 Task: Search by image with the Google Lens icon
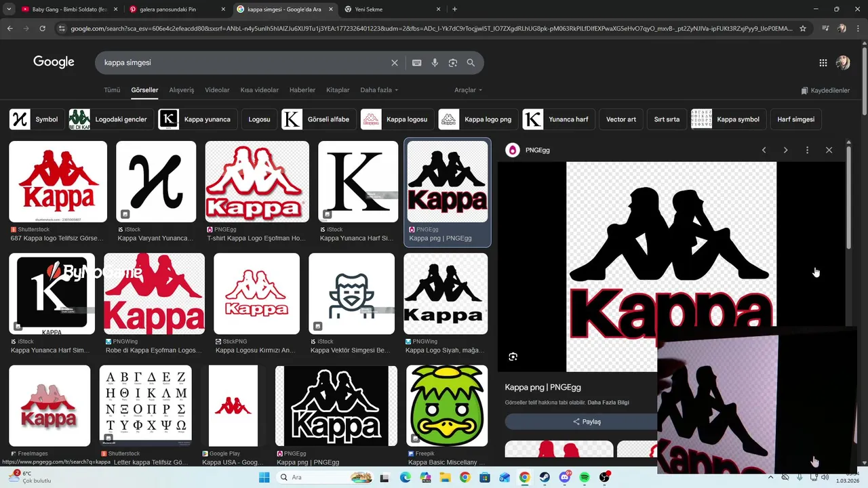pos(453,62)
